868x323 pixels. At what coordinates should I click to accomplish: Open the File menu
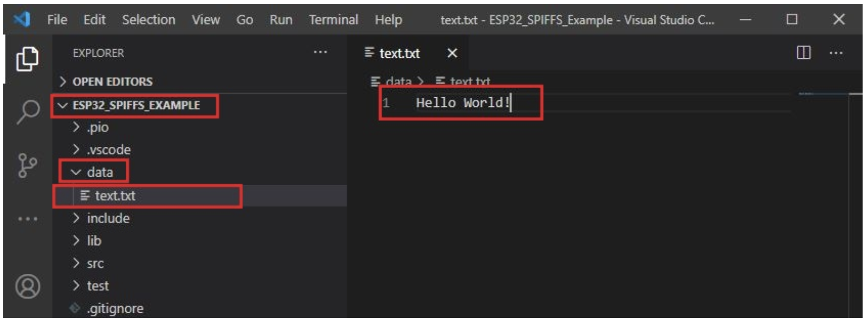[57, 20]
